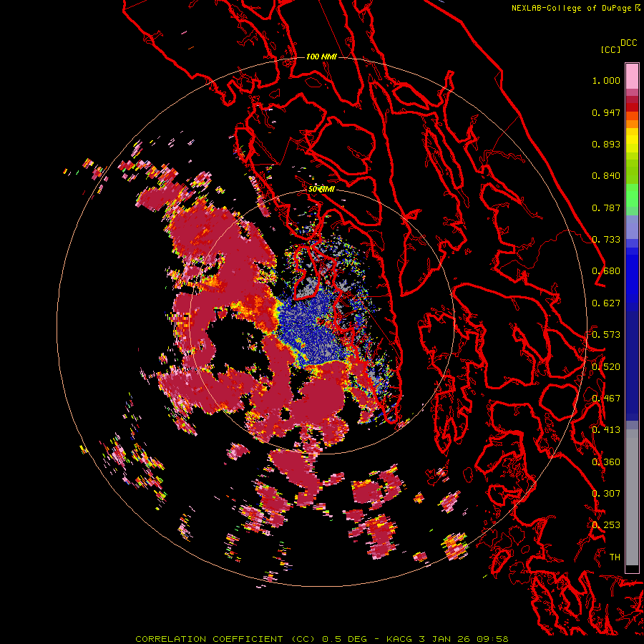Click the 50 NMI range ring label
The image size is (644, 644).
[321, 189]
